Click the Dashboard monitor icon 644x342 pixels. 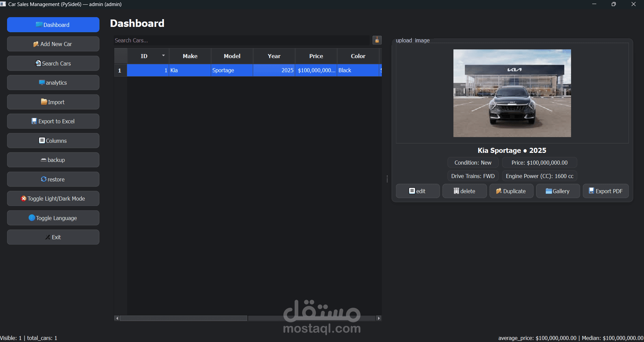(39, 25)
